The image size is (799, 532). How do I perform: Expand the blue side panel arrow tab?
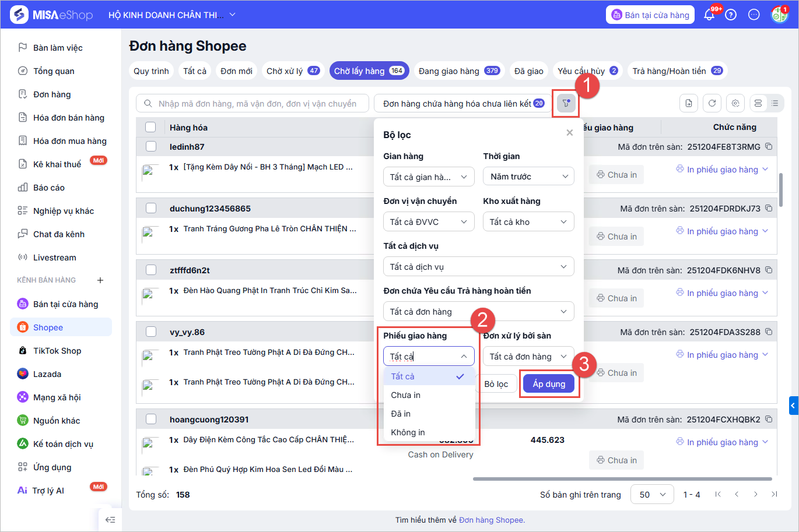click(x=793, y=405)
